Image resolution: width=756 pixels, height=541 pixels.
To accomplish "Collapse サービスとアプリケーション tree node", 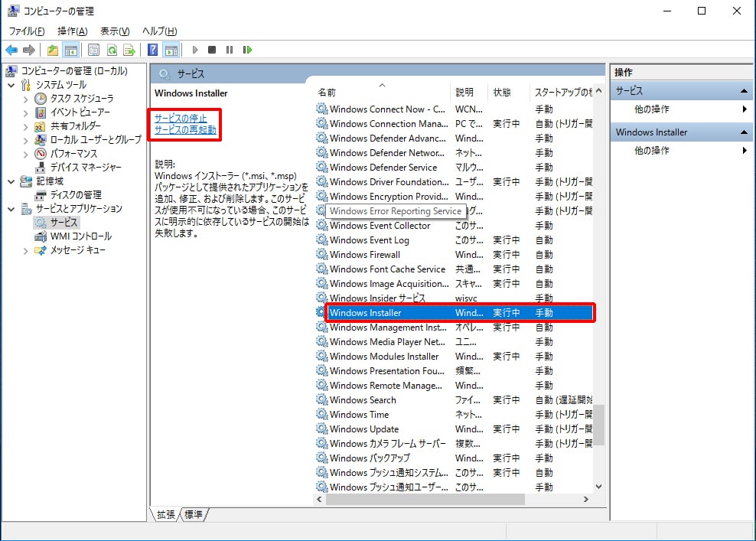I will coord(11,209).
